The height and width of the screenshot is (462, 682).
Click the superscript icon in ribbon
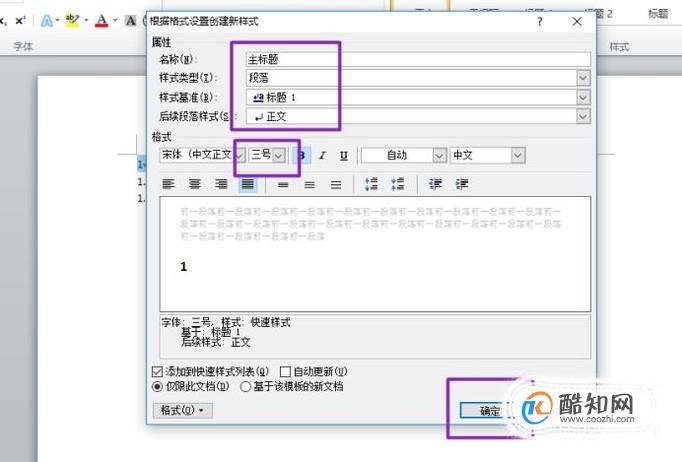point(20,20)
